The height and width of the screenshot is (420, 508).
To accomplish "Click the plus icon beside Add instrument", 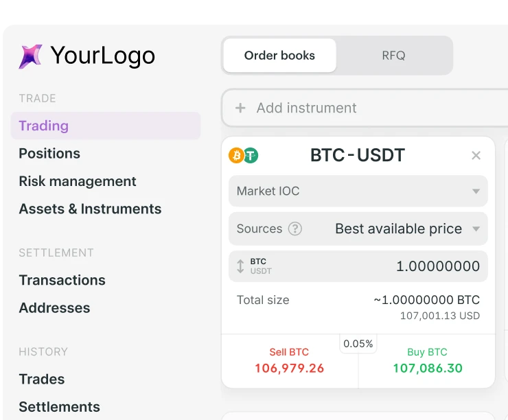I will pyautogui.click(x=240, y=108).
